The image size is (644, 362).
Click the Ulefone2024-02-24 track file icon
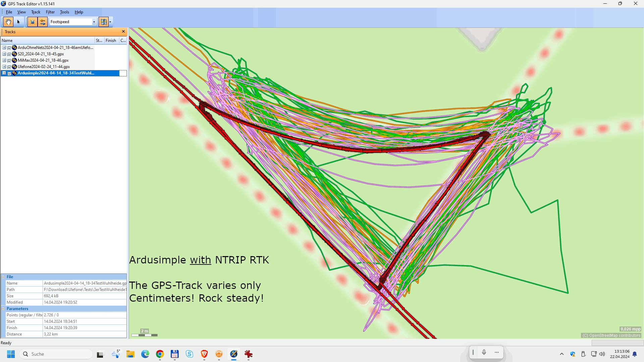pos(14,67)
